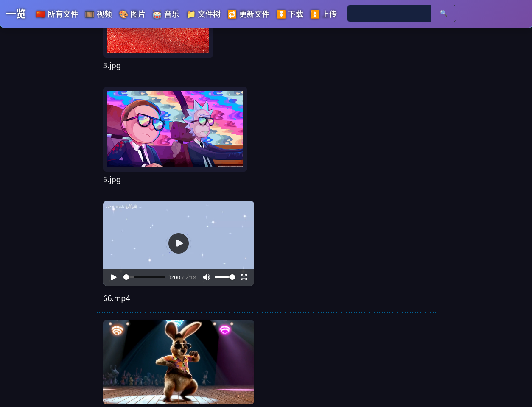Focus the search input field

[x=389, y=14]
